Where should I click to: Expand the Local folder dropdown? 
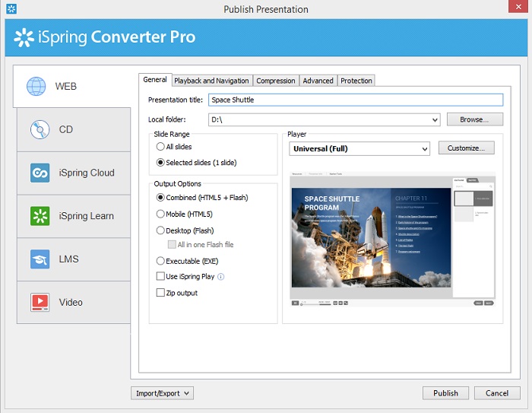[435, 119]
